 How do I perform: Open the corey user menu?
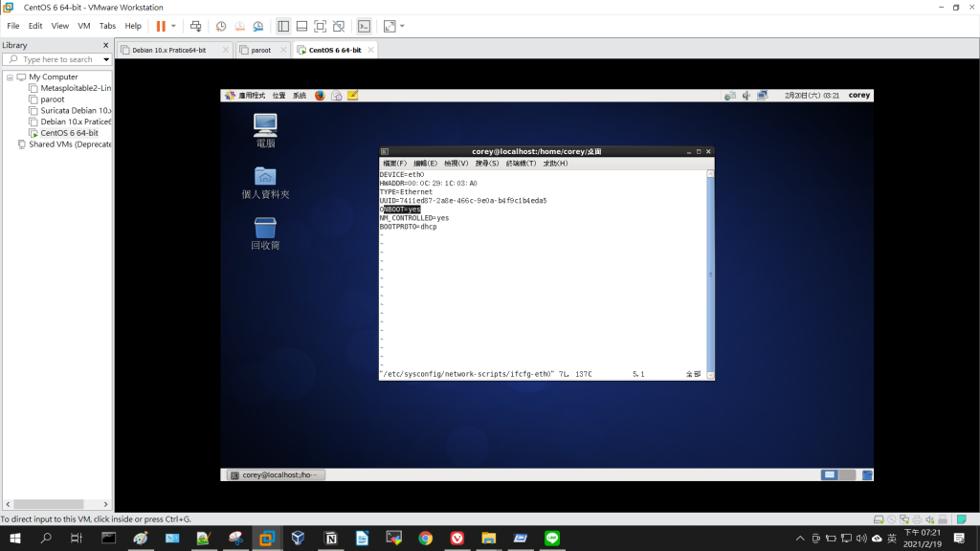tap(858, 96)
